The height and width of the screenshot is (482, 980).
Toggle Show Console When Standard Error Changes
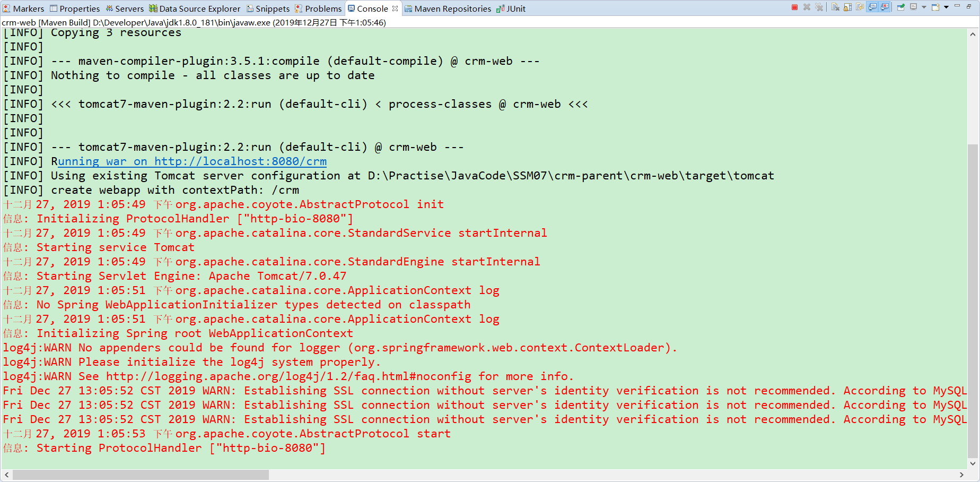(884, 7)
